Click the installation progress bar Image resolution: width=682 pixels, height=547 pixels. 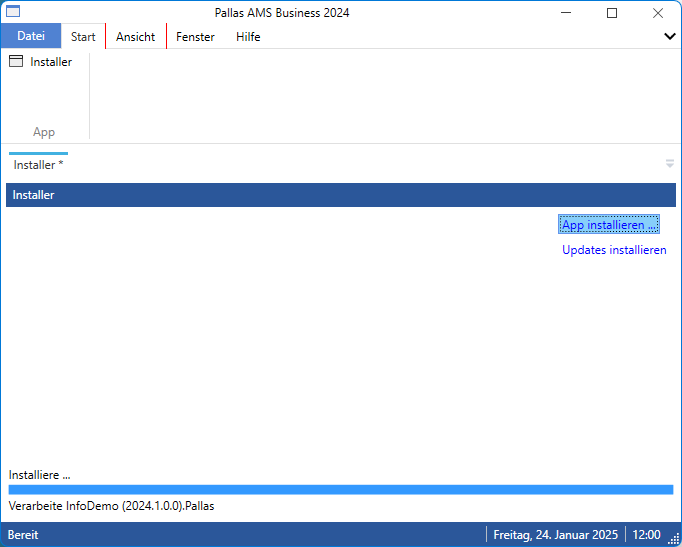(341, 490)
